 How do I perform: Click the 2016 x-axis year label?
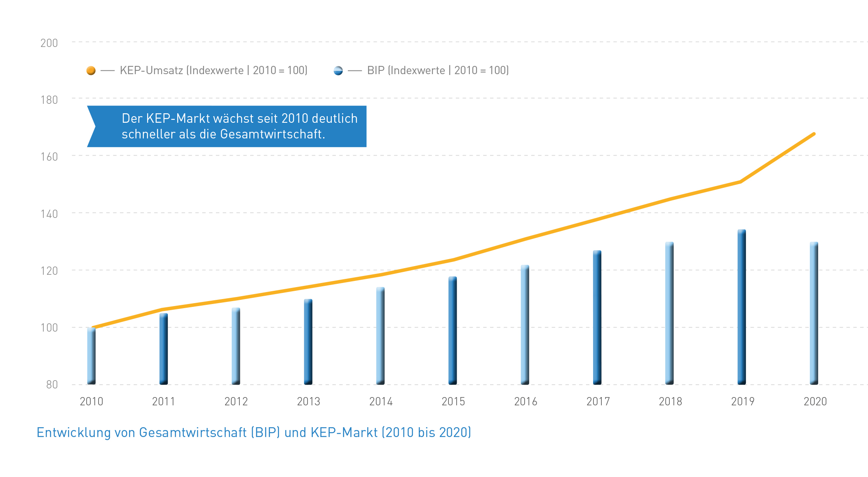pyautogui.click(x=525, y=402)
